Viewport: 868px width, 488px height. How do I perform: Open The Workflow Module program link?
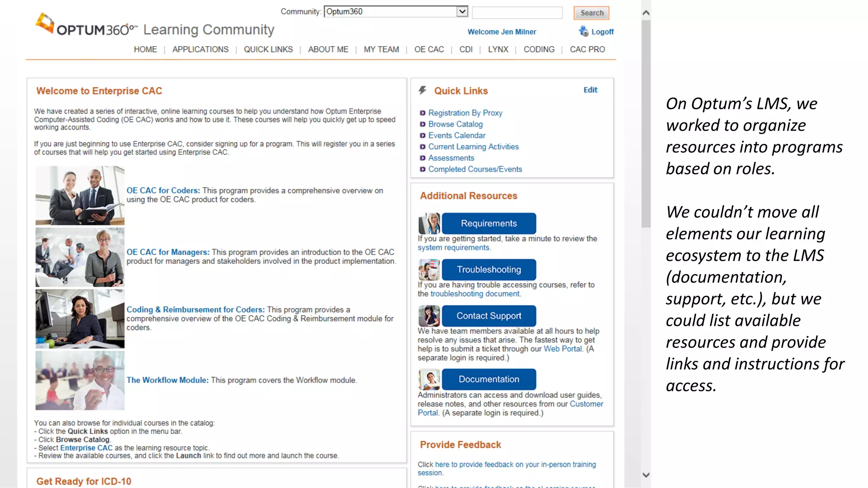[x=167, y=380]
